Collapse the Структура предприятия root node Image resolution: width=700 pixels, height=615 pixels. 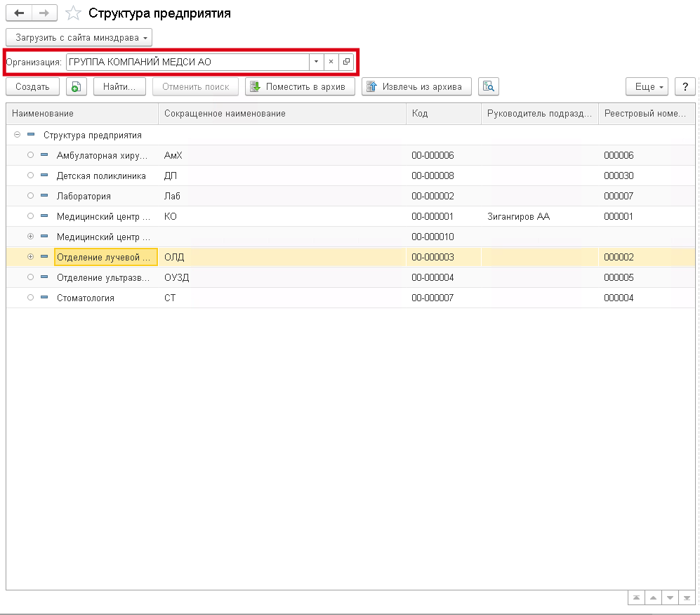pyautogui.click(x=17, y=134)
